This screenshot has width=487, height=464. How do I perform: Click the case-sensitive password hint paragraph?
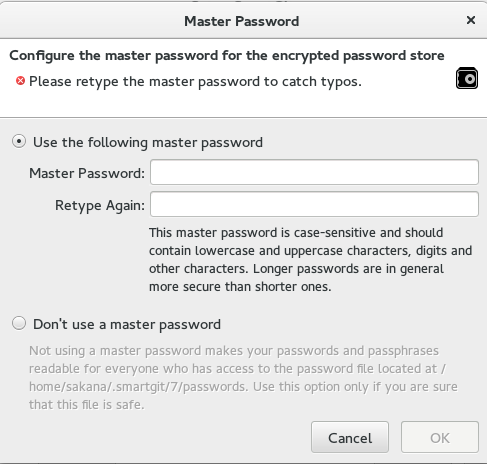[x=311, y=260]
